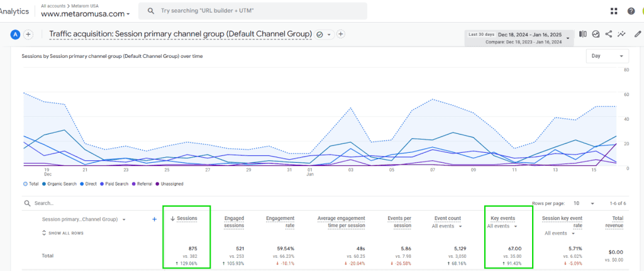
Task: Open Session key event rate 'All events' dropdown
Action: click(559, 233)
